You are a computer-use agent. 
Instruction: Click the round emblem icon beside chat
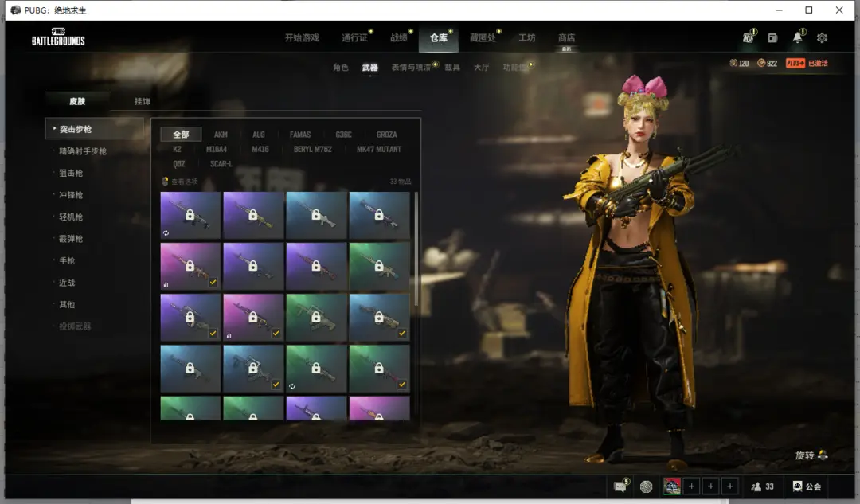coord(647,486)
